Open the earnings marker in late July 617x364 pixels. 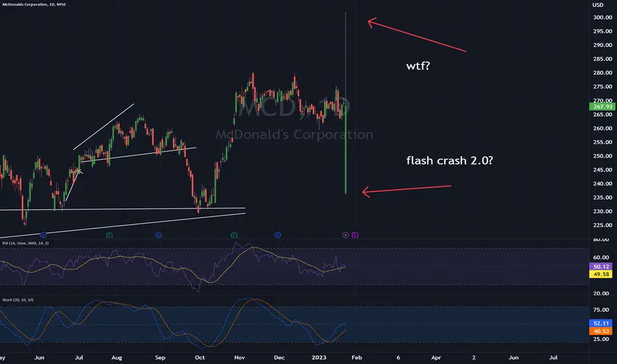point(109,235)
